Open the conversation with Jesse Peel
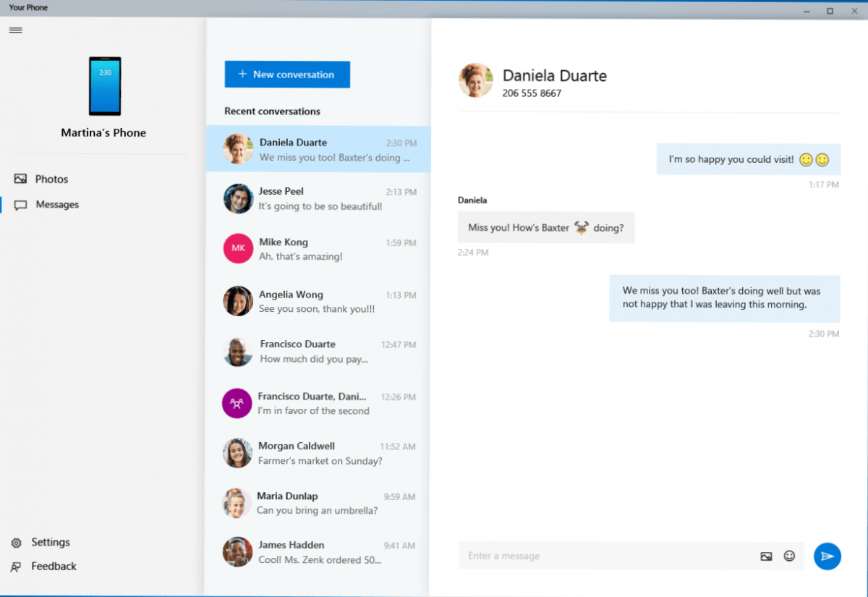Image resolution: width=868 pixels, height=597 pixels. click(x=318, y=199)
